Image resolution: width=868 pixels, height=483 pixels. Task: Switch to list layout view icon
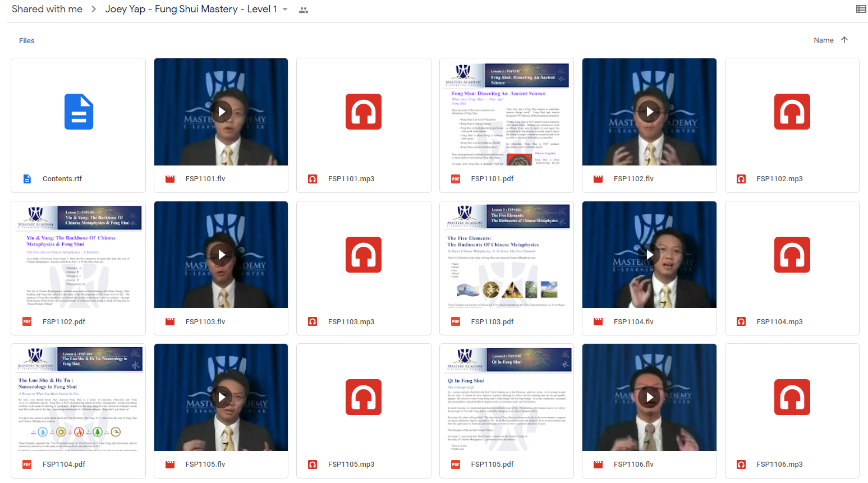[x=861, y=9]
